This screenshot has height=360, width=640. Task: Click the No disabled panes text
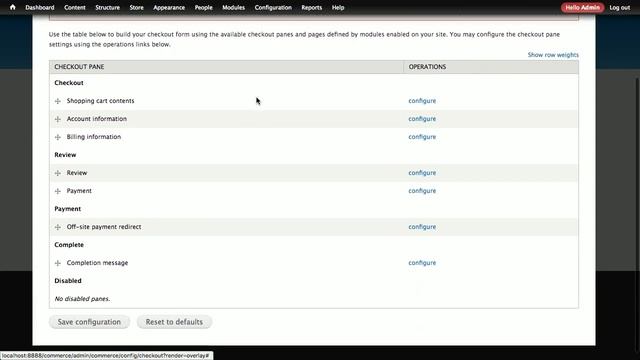82,299
